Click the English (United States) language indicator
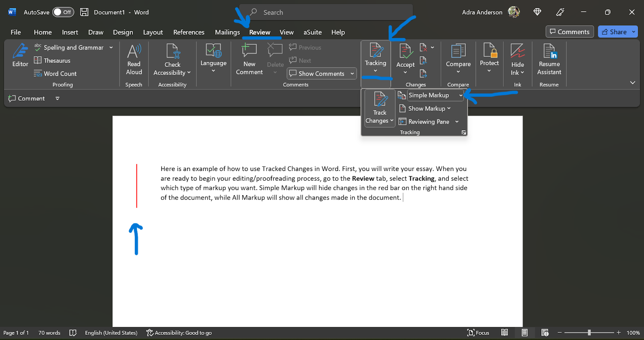Image resolution: width=644 pixels, height=340 pixels. [x=111, y=333]
